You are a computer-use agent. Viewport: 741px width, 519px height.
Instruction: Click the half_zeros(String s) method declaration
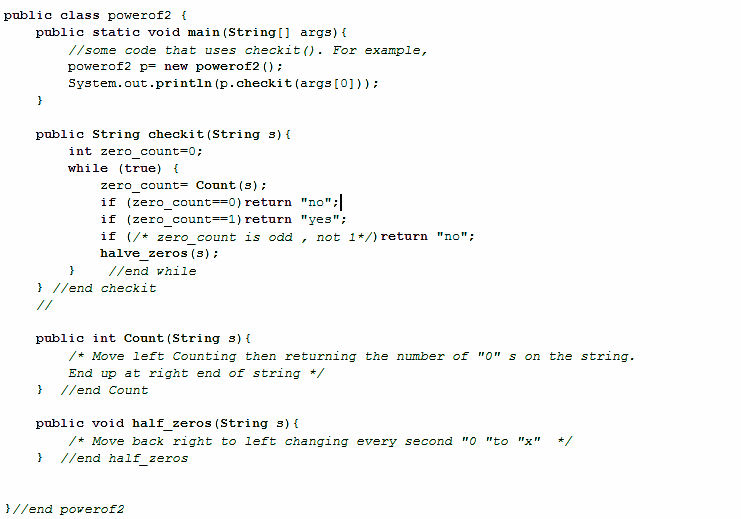pos(167,424)
